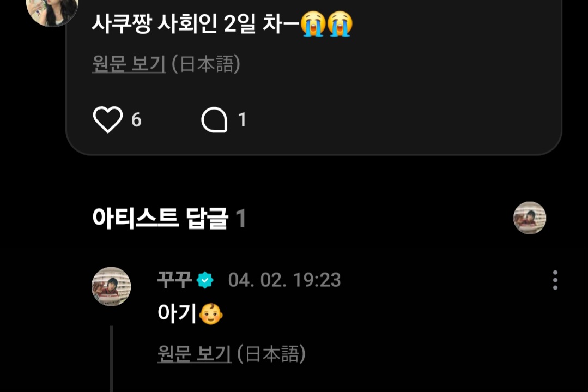Tap the 日本語 label in the post
Image resolution: width=588 pixels, height=392 pixels.
tap(206, 64)
